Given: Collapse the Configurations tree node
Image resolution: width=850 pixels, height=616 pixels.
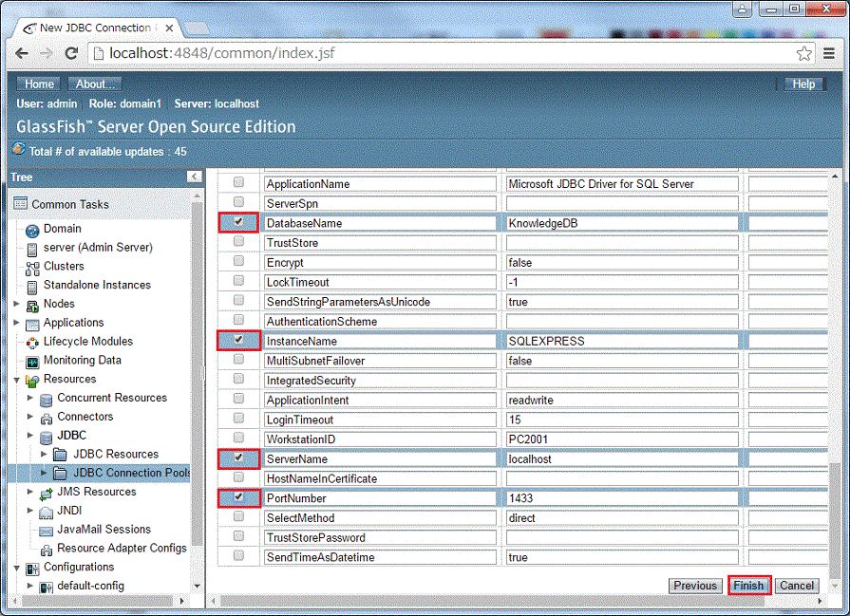Looking at the screenshot, I should (16, 569).
